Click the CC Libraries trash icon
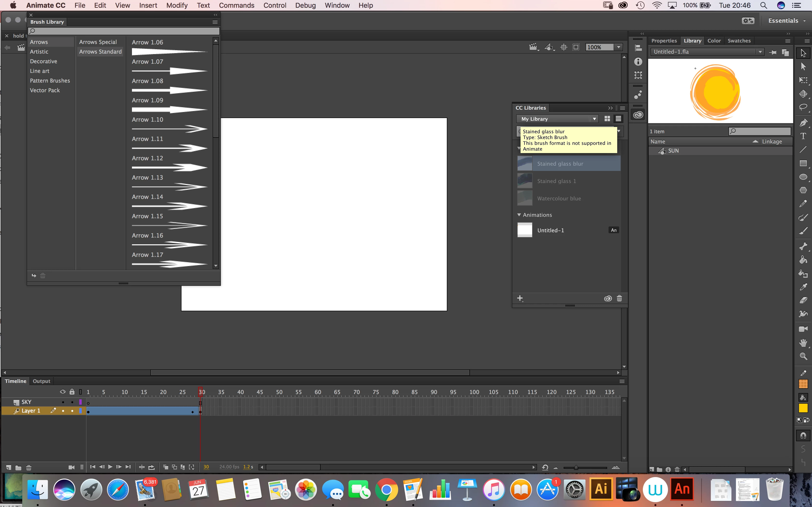Screen dimensions: 812x507 click(619, 298)
